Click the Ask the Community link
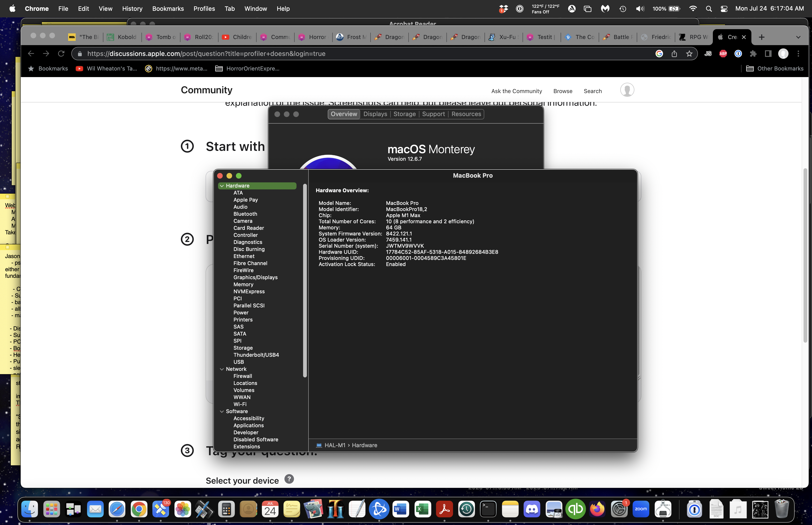 click(x=516, y=91)
